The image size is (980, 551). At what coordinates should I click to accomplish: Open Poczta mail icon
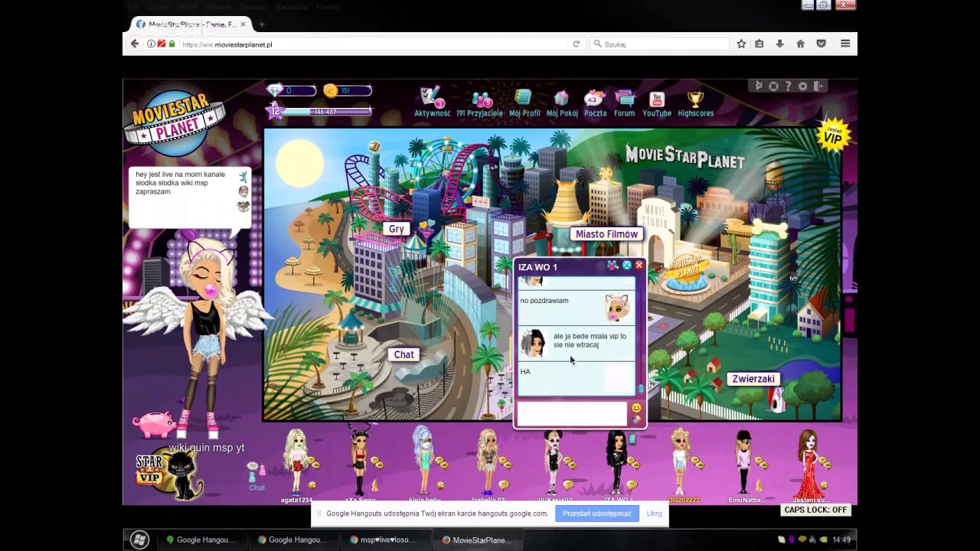595,103
